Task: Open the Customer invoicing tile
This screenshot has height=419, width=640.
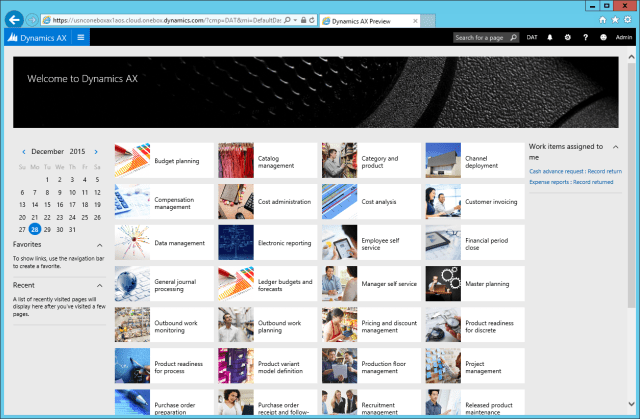Action: (x=475, y=202)
